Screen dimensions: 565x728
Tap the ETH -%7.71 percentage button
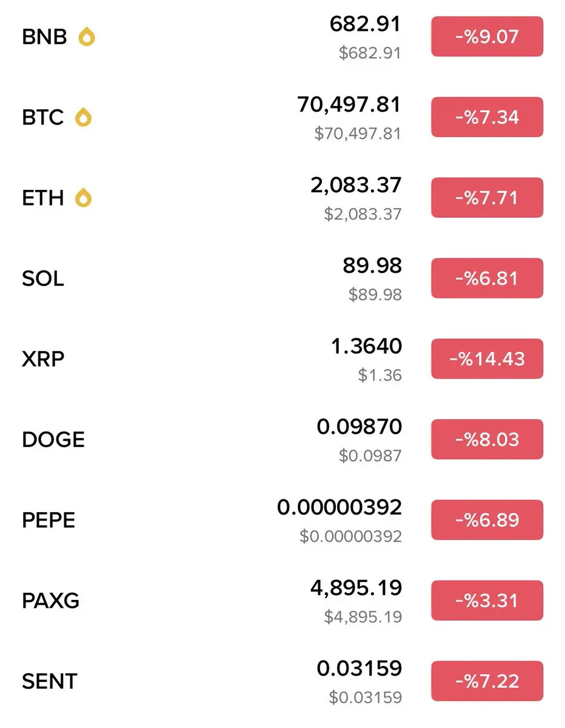coord(487,198)
